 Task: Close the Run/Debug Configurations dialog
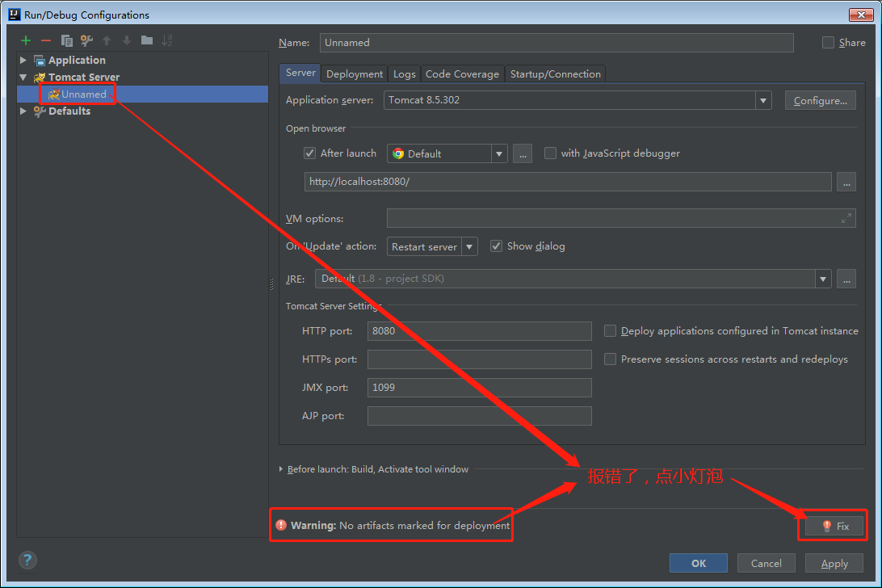pos(861,15)
